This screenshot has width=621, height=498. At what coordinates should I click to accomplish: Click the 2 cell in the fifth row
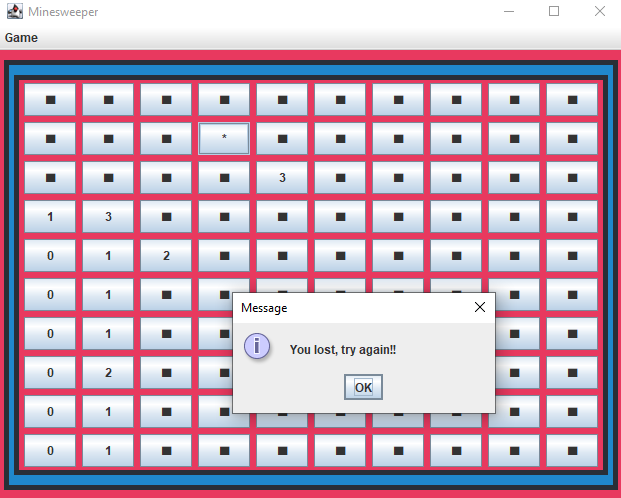(166, 256)
